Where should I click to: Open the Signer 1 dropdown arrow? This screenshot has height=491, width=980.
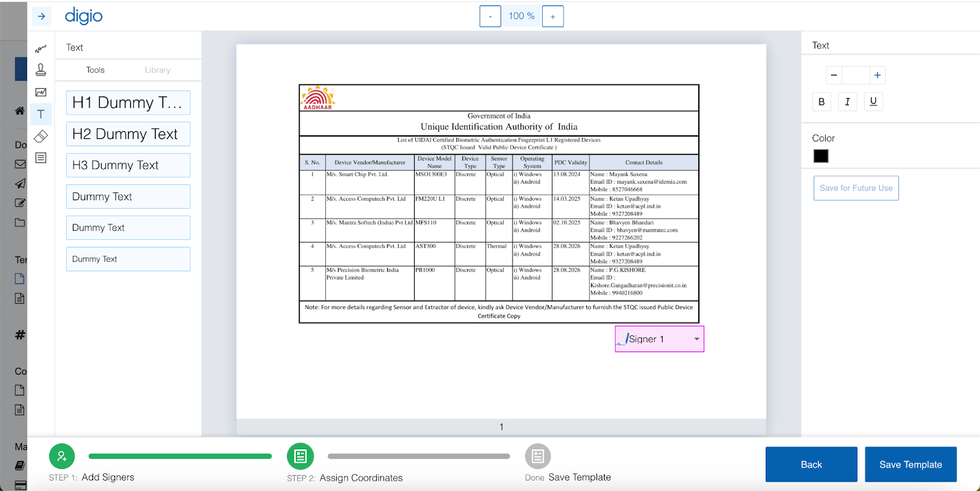(697, 339)
